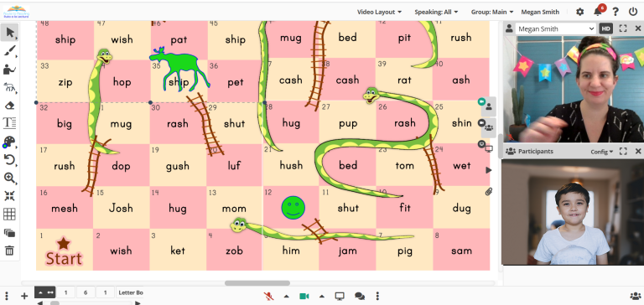Viewport: 644px width, 305px height.
Task: Open the color palette tool
Action: (x=9, y=142)
